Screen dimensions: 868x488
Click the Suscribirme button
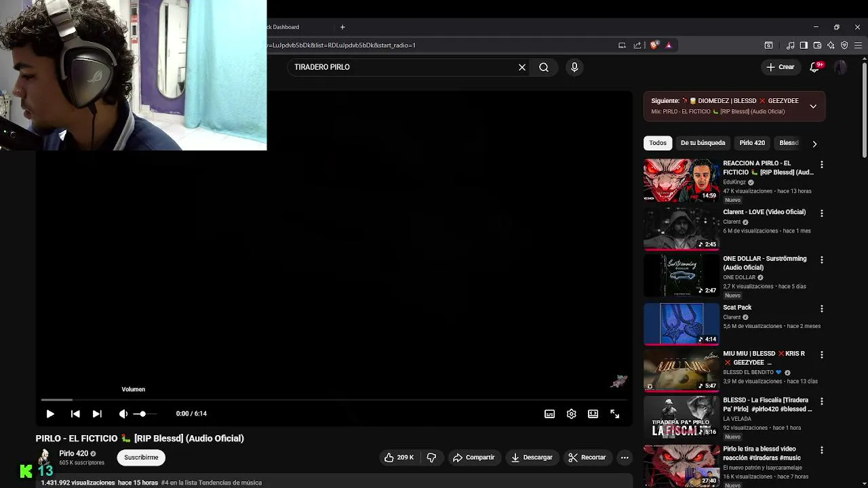click(141, 457)
